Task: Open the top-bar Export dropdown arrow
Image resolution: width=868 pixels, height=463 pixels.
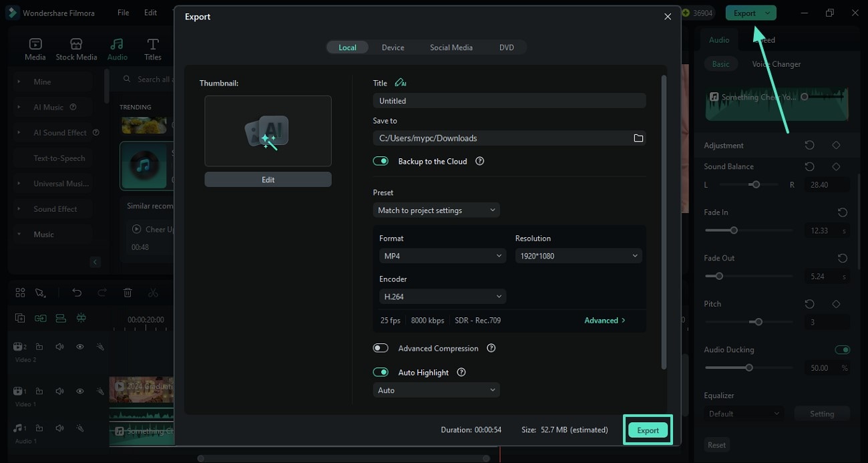Action: click(768, 13)
